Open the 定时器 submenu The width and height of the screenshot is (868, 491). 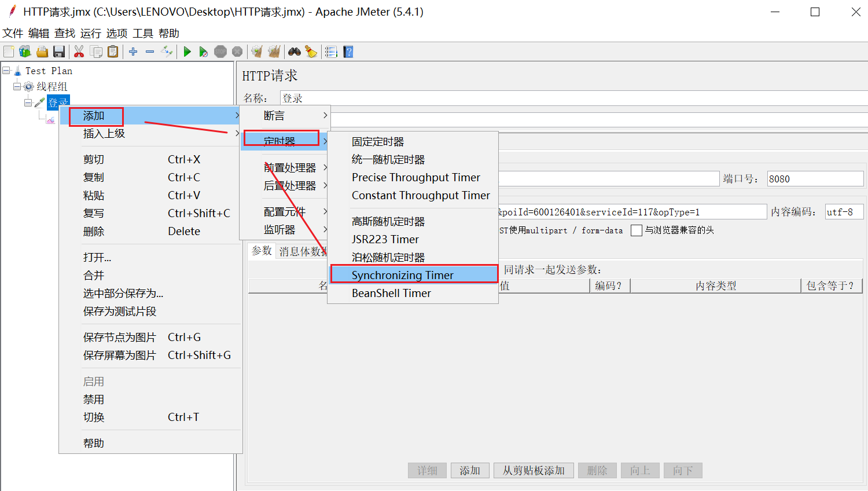pyautogui.click(x=285, y=141)
